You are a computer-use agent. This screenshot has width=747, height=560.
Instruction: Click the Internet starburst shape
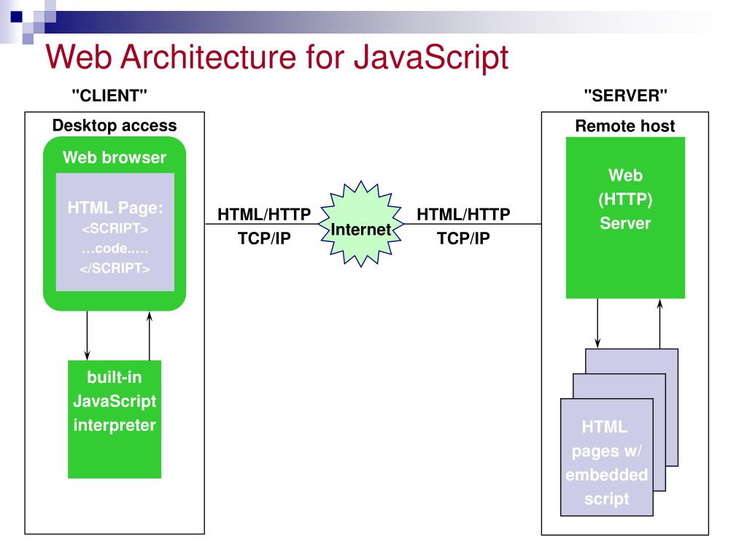(361, 224)
